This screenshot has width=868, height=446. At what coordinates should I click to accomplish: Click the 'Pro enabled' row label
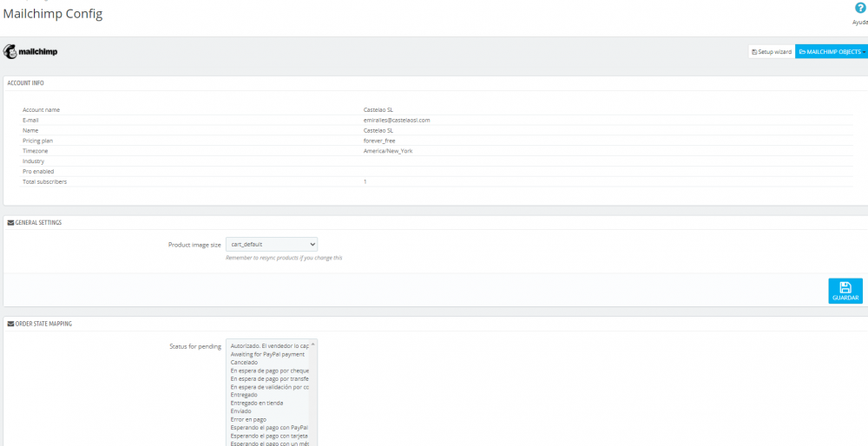coord(38,172)
